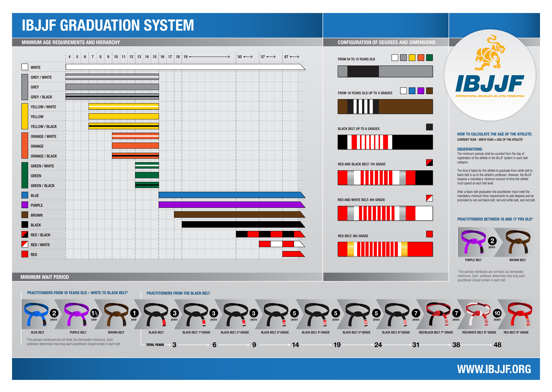Open the WWW.IBJJF.ORG link
Screen dimensions: 552x392
[494, 369]
